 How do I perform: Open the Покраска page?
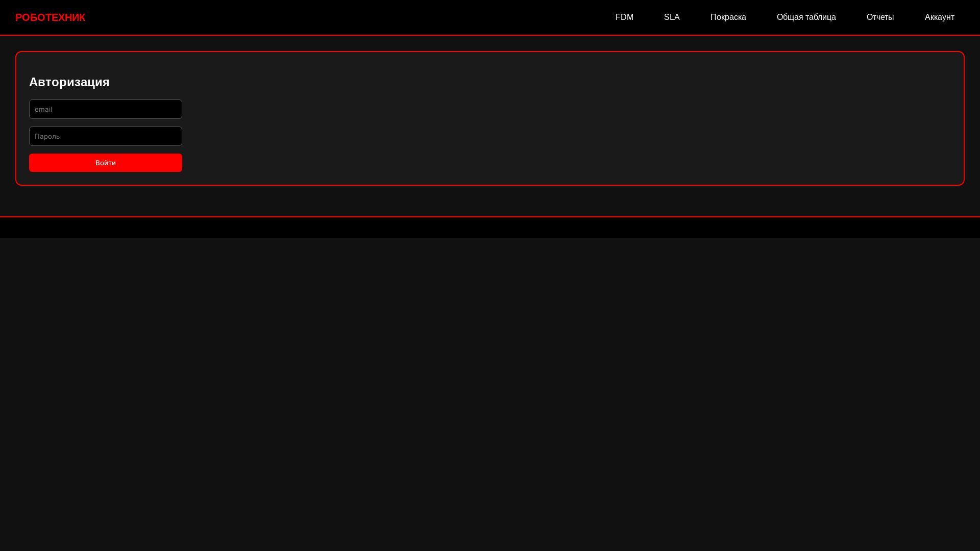click(x=728, y=17)
